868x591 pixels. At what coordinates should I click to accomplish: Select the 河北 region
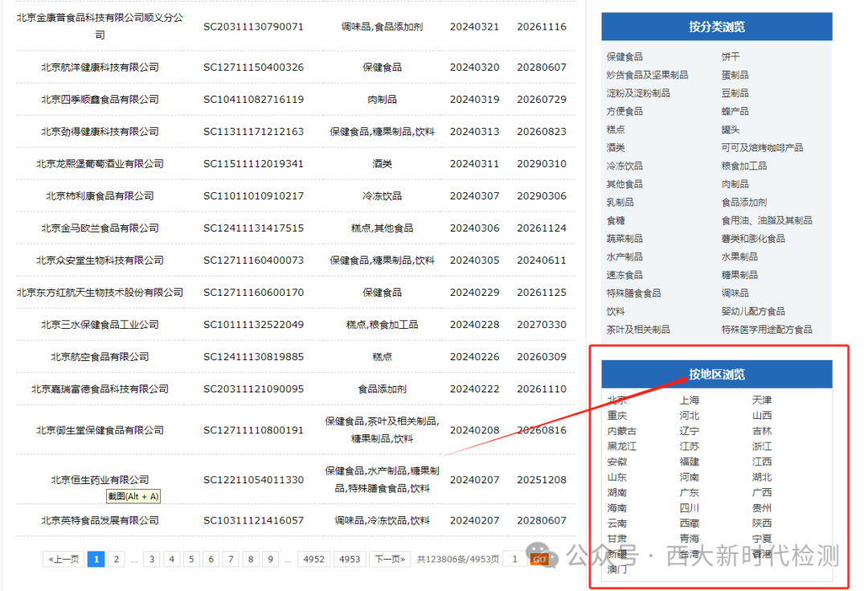click(690, 416)
